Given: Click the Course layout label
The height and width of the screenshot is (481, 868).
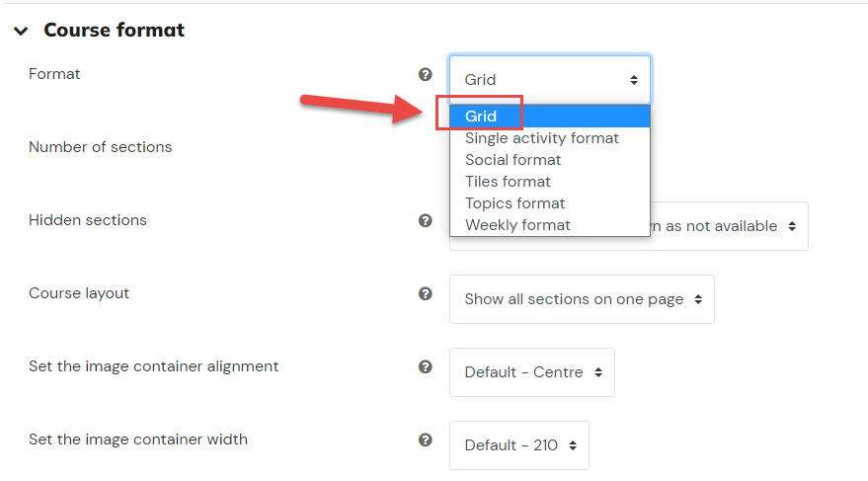Looking at the screenshot, I should [x=79, y=293].
